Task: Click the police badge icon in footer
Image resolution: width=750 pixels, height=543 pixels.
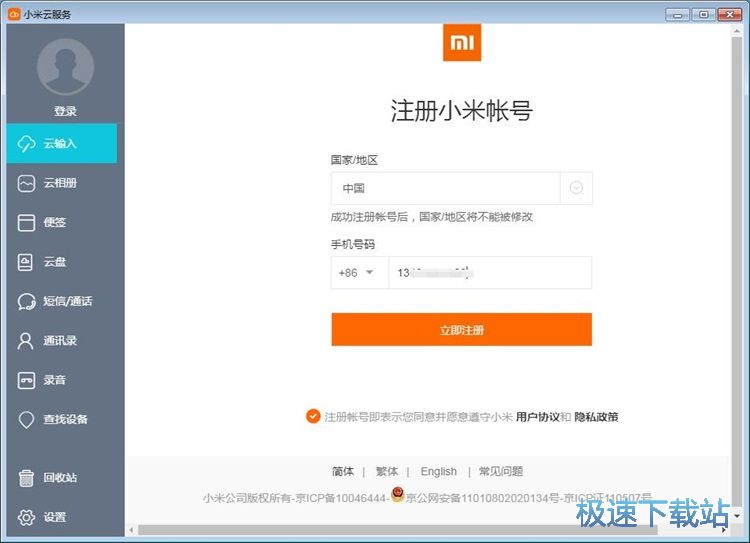Action: (397, 495)
